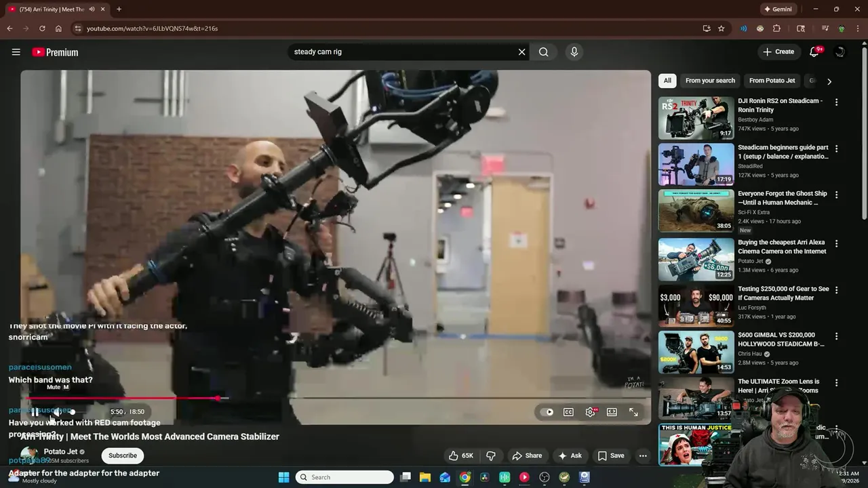Switch to theater mode
Viewport: 868px width, 488px height.
[x=612, y=412]
